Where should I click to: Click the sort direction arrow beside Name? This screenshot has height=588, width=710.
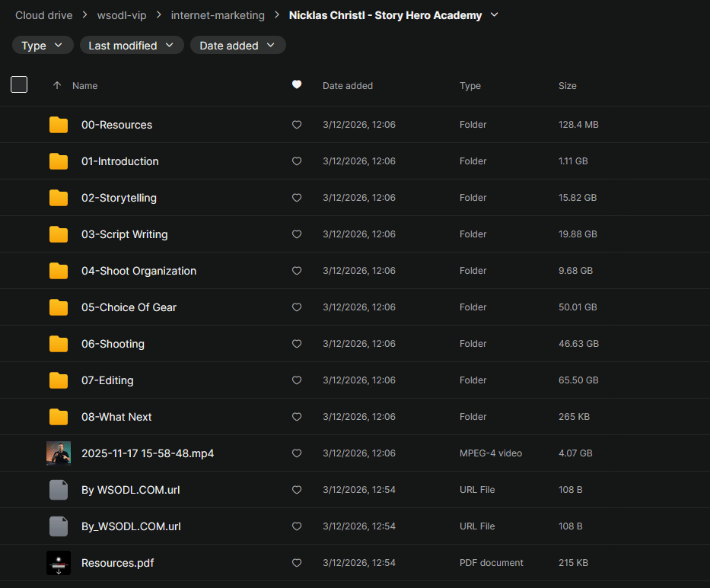pos(57,86)
